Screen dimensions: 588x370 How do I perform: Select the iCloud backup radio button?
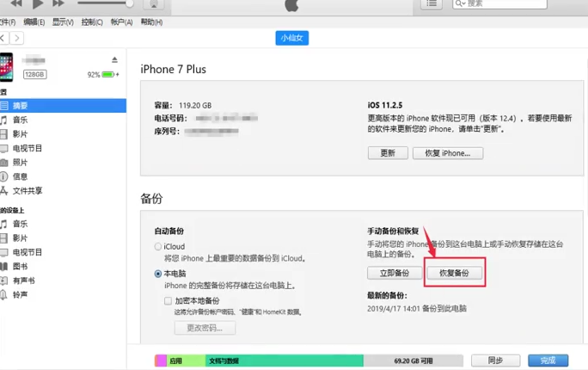click(158, 247)
